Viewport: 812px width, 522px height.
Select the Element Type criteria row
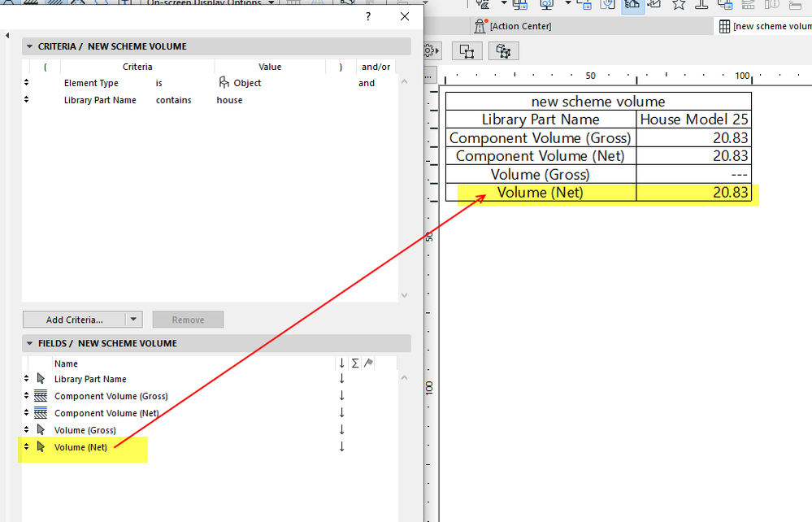210,83
